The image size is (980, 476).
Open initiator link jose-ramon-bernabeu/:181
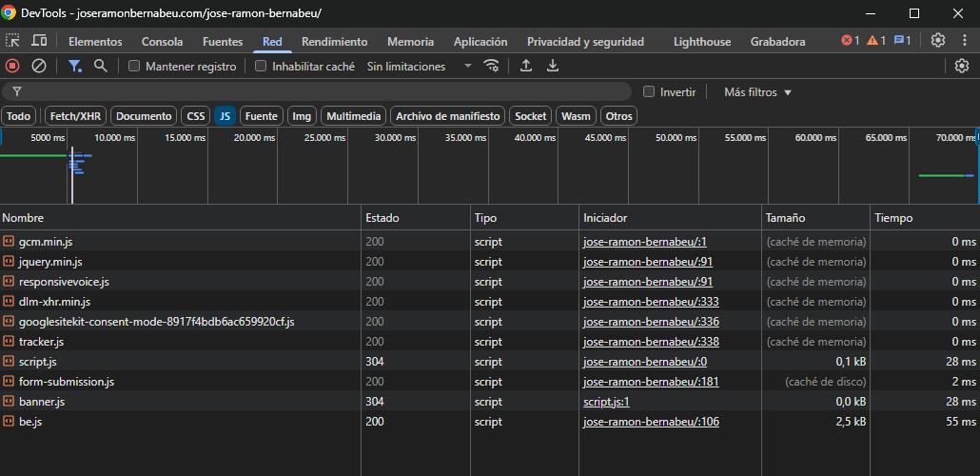click(x=651, y=382)
